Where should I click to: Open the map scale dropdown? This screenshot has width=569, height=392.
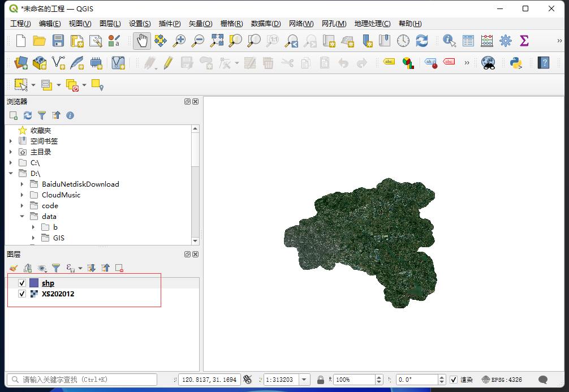click(304, 379)
